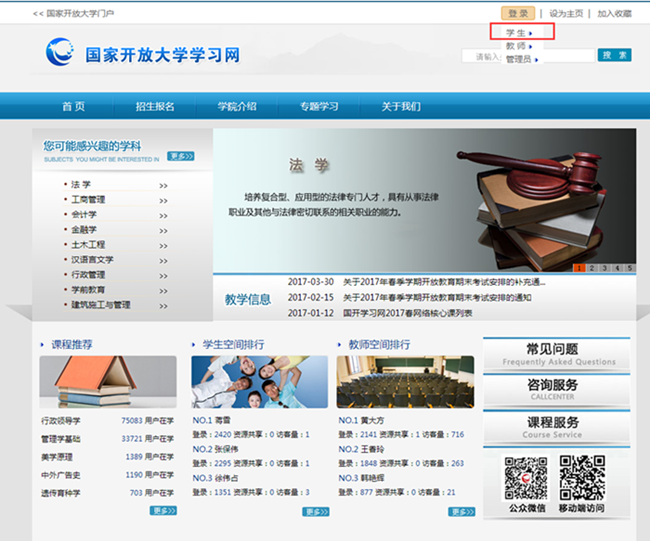Open 会计学 subject link

coord(84,214)
